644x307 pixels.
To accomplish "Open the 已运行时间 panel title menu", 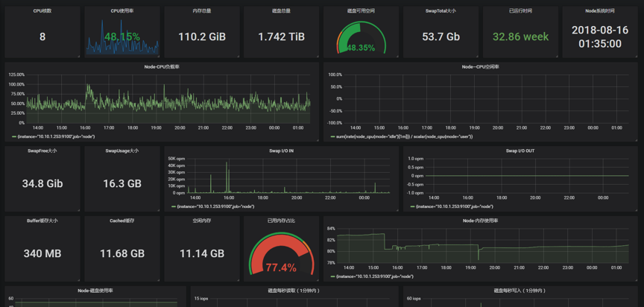I will click(x=520, y=11).
